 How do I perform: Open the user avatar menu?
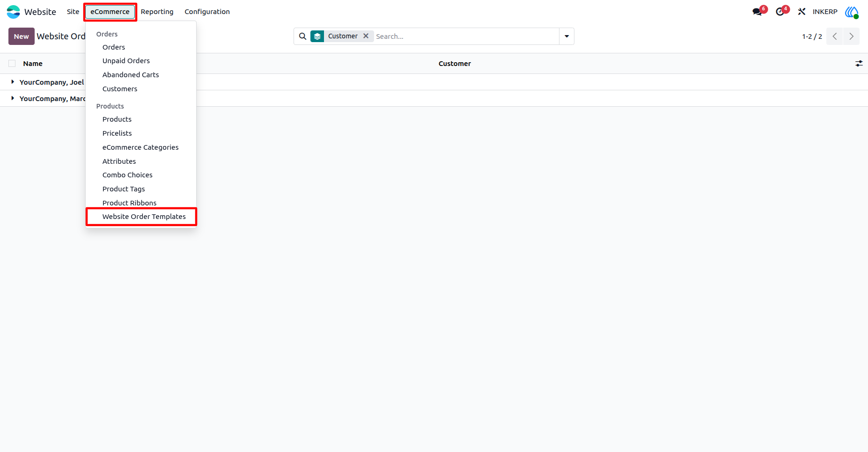pyautogui.click(x=852, y=12)
